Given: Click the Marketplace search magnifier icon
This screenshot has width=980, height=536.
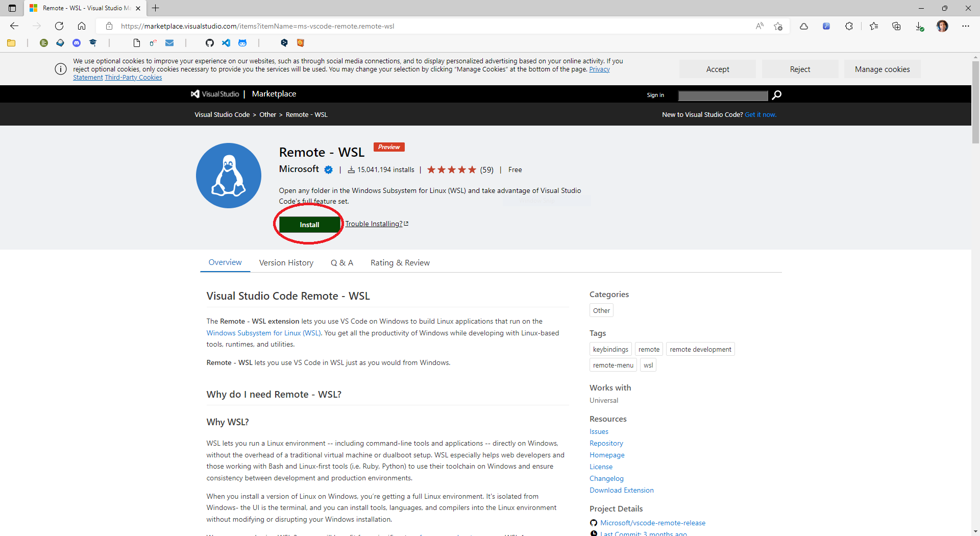Looking at the screenshot, I should 777,95.
